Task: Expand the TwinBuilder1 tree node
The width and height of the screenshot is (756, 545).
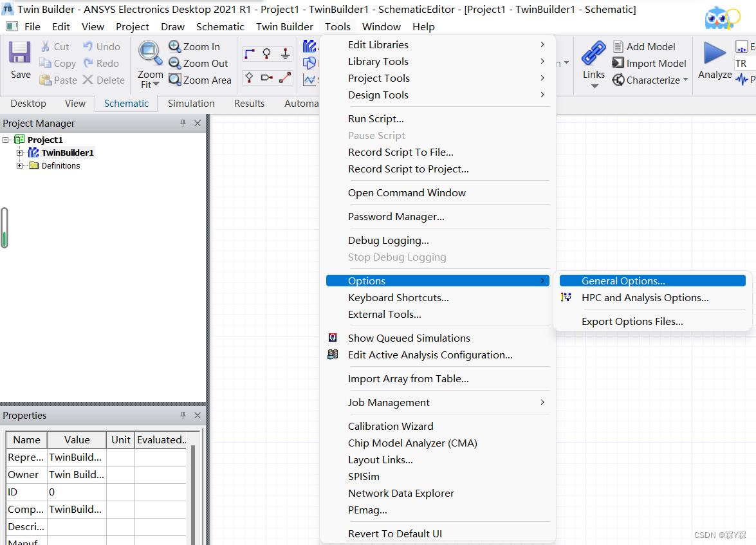Action: pos(20,153)
